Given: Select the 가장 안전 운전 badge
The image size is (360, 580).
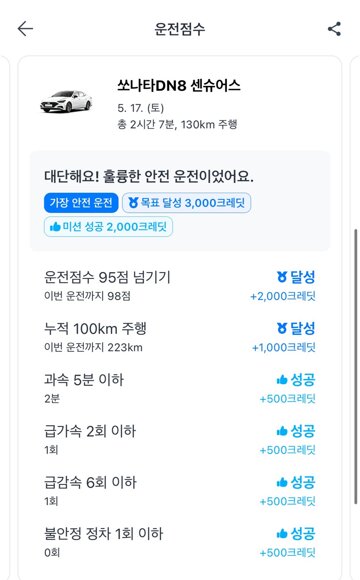Looking at the screenshot, I should pos(81,203).
